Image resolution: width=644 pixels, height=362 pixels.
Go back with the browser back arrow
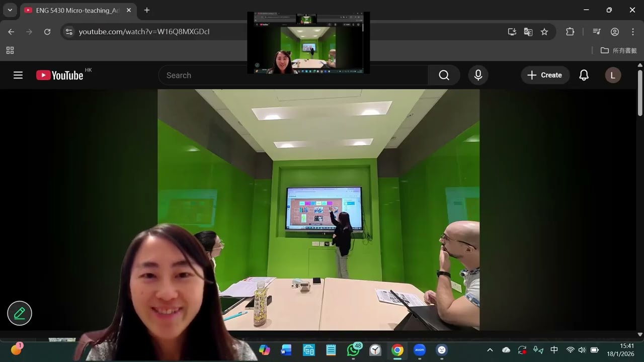11,32
